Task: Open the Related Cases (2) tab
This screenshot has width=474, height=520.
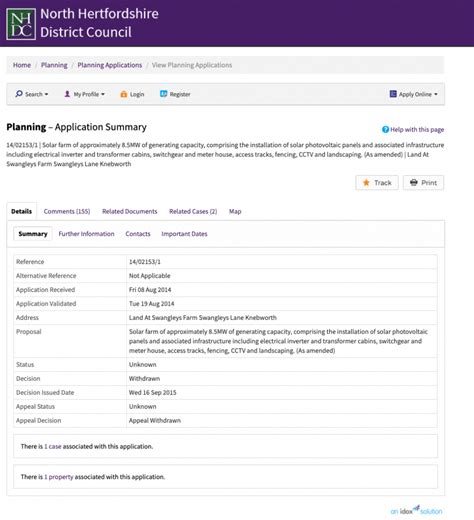Action: [x=193, y=211]
